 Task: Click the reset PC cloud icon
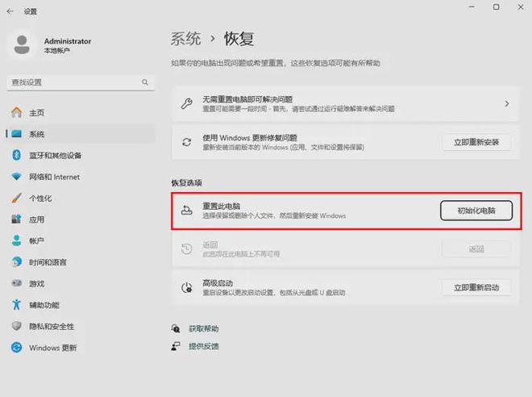pos(187,211)
